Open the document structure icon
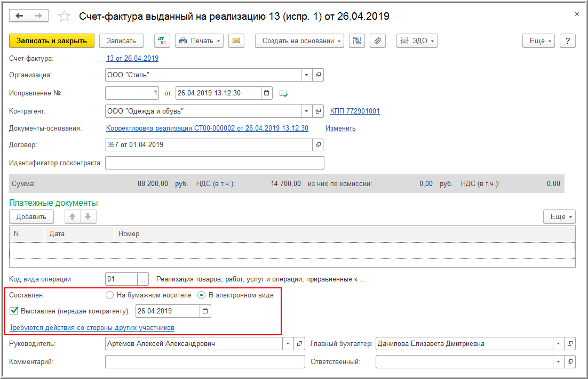The image size is (588, 379). (356, 41)
